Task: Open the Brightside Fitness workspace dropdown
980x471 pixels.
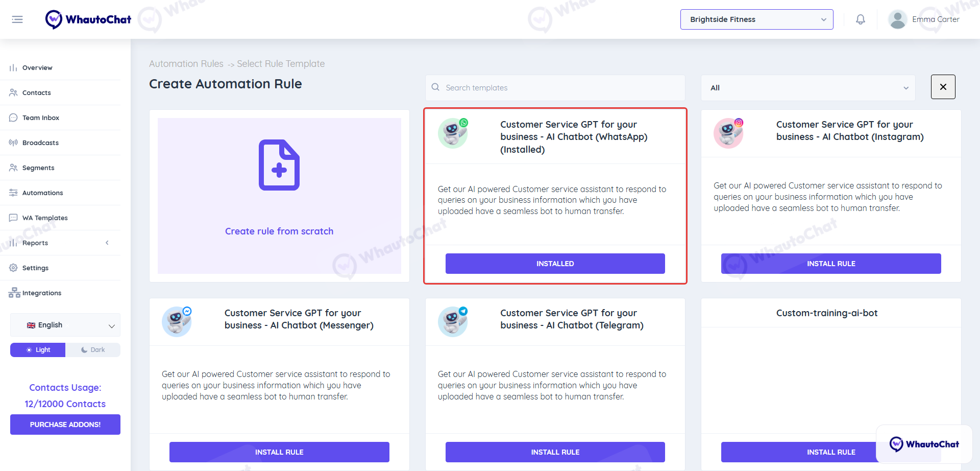Action: (x=756, y=19)
